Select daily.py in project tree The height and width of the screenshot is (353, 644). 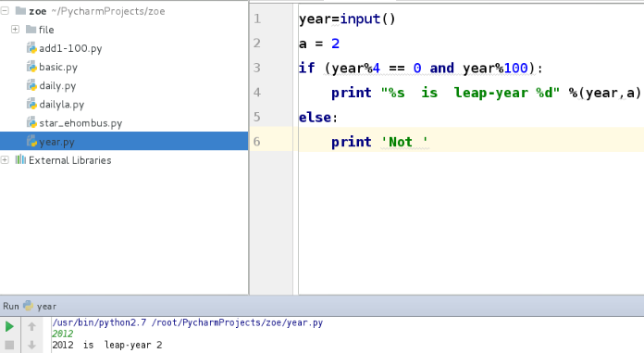point(57,86)
